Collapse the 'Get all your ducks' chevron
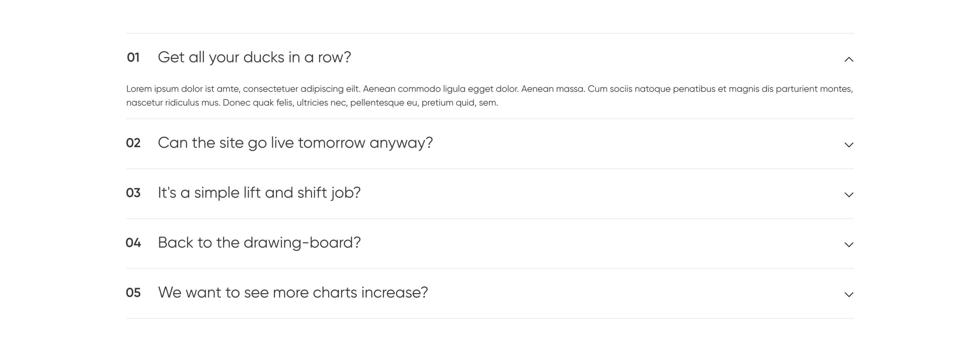The image size is (980, 350). [x=849, y=59]
